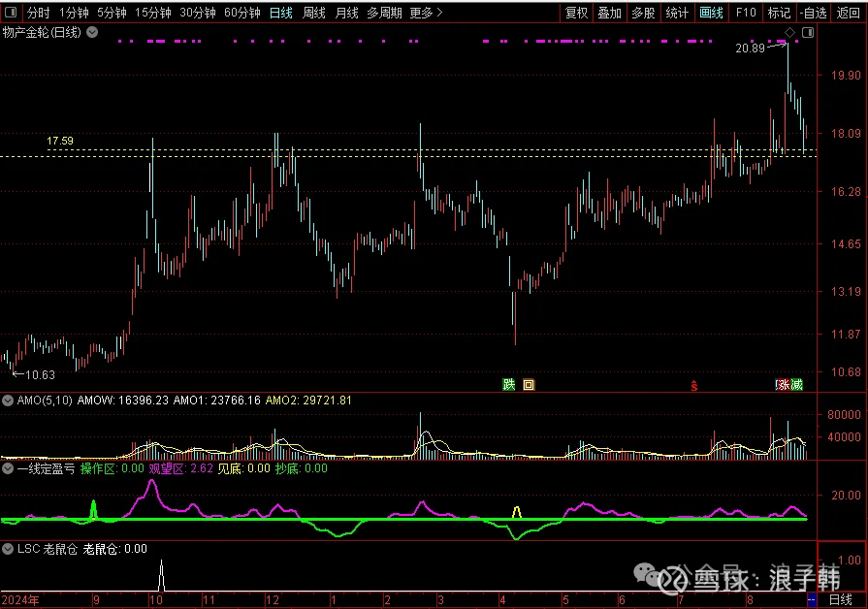Click the 老鼠仓: 0.00 value
This screenshot has width=868, height=609.
click(x=115, y=549)
